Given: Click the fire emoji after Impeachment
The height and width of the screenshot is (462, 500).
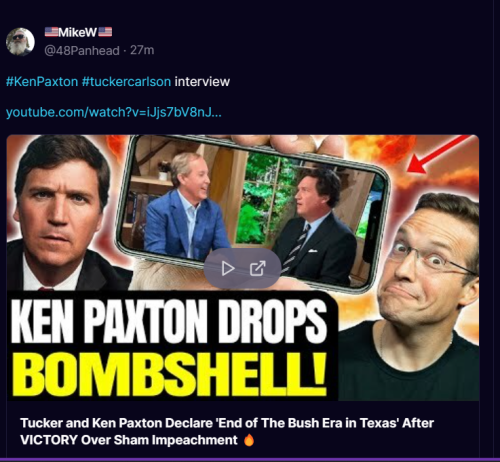Looking at the screenshot, I should click(249, 440).
